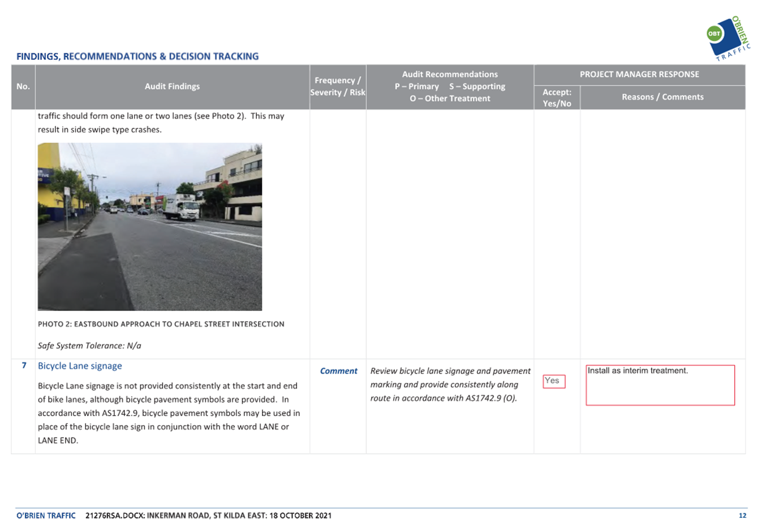This screenshot has height=532, width=762.
Task: Click recommendation text "Review bicycle lane signage and pavement"
Action: (450, 371)
